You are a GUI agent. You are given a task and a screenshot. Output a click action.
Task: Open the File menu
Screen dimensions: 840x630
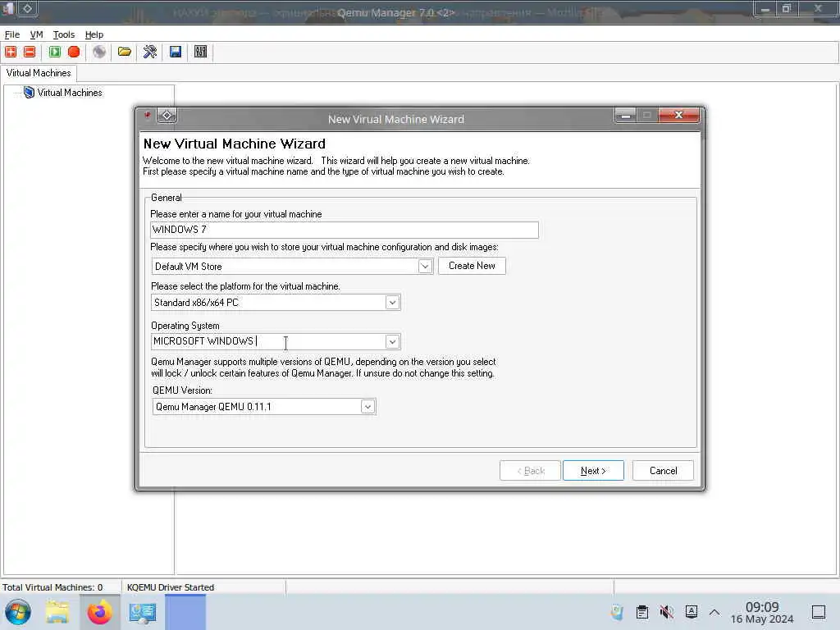coord(11,34)
